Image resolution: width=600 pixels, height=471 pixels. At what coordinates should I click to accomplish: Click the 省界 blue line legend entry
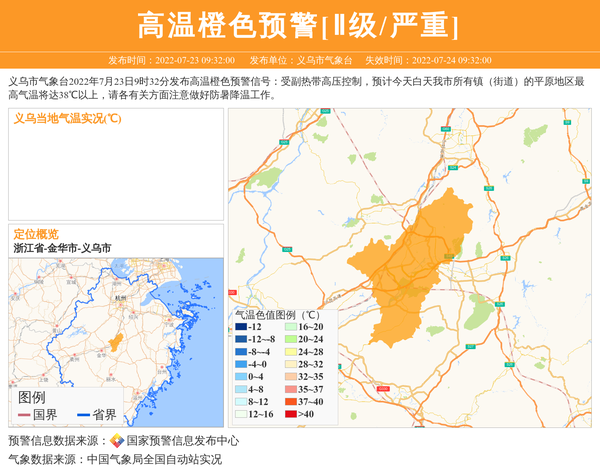tap(97, 415)
